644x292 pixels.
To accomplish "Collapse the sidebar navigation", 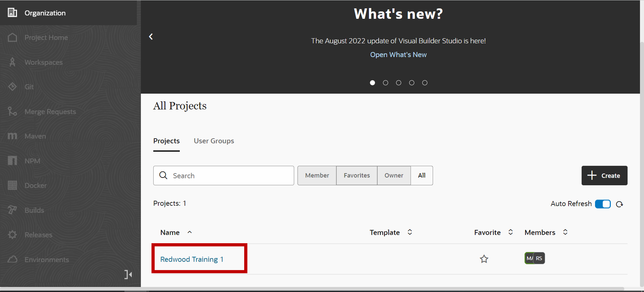I will coord(128,274).
